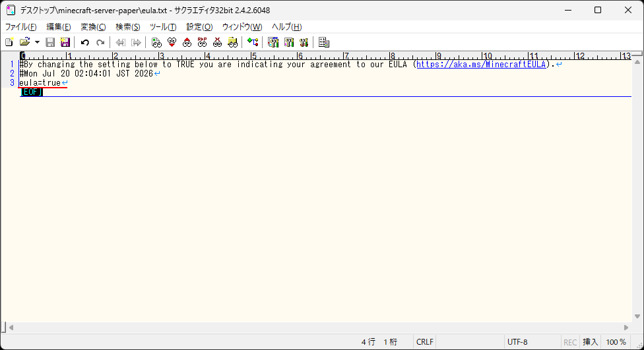The height and width of the screenshot is (350, 644).
Task: Clear search marks with X binoculars icon
Action: point(217,42)
